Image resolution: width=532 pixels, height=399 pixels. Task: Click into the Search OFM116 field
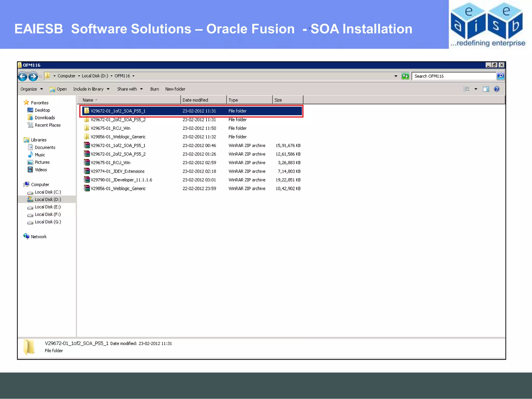pos(454,76)
